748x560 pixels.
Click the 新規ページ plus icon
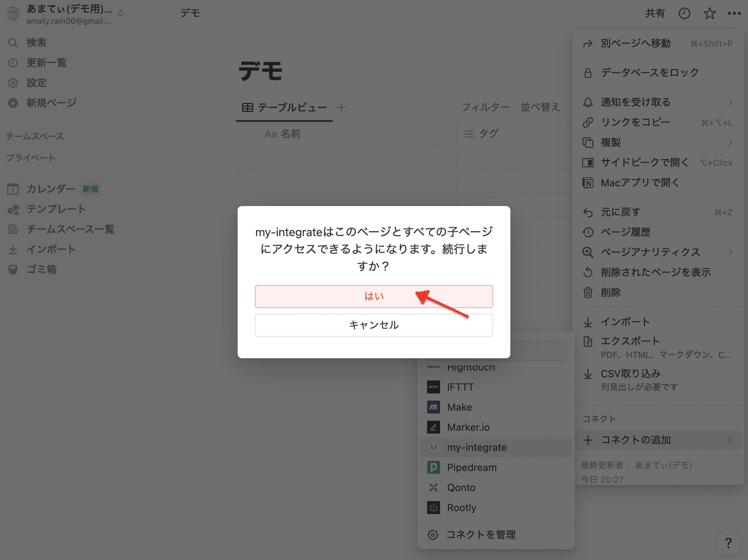coord(13,103)
